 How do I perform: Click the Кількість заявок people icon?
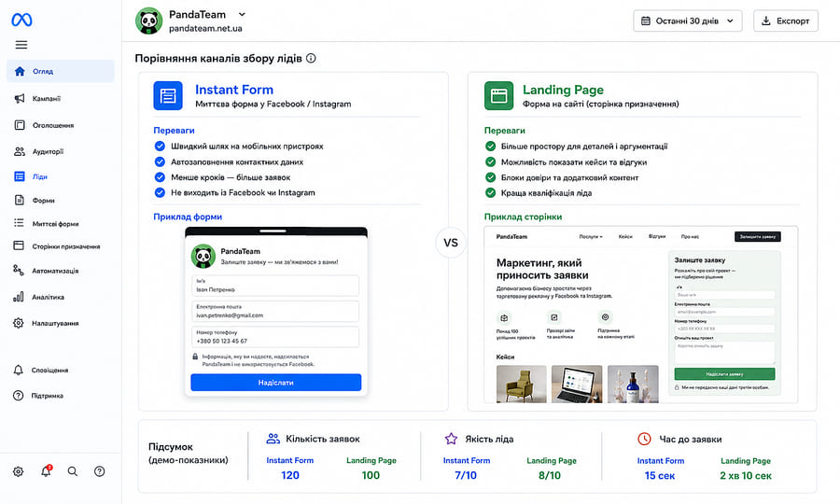point(273,439)
